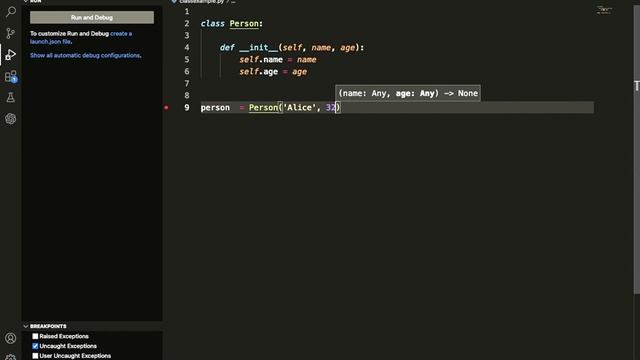The height and width of the screenshot is (360, 640).
Task: Click the signature help tooltip
Action: pos(408,93)
